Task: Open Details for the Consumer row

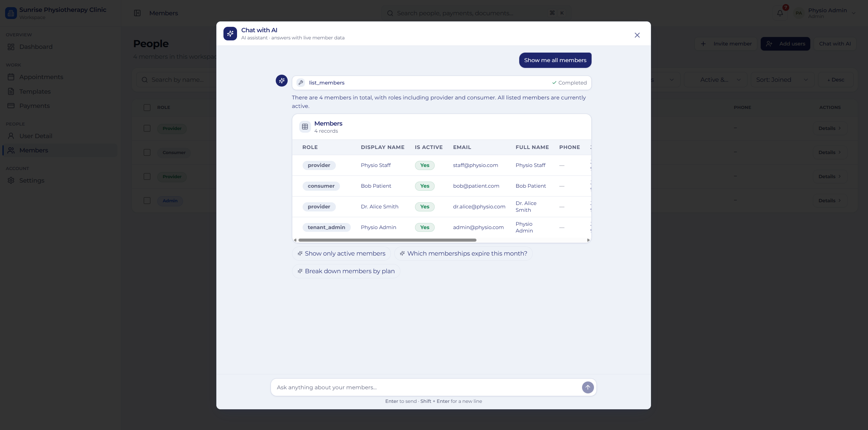Action: [830, 152]
